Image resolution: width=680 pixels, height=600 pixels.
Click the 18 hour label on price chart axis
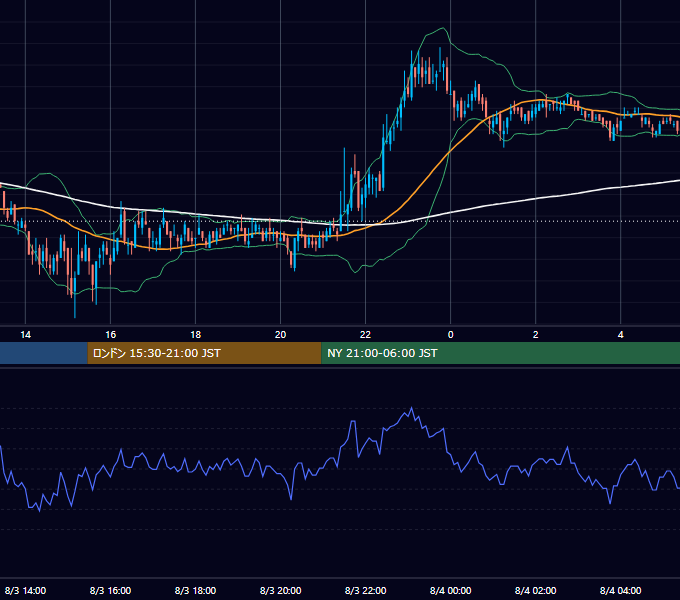[x=196, y=335]
